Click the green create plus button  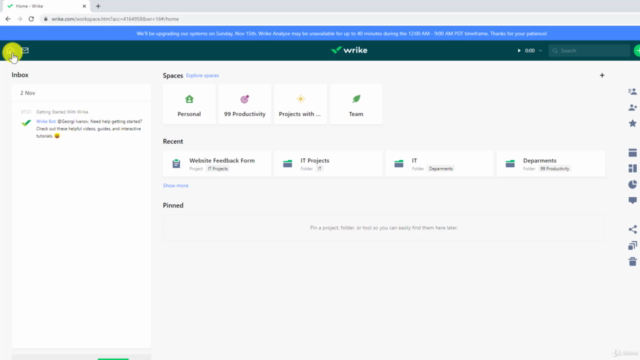637,51
